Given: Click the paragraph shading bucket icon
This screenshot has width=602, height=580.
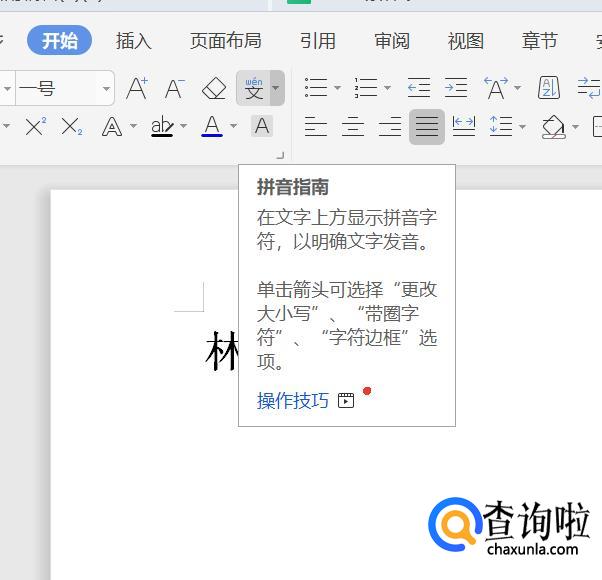Looking at the screenshot, I should click(x=554, y=127).
